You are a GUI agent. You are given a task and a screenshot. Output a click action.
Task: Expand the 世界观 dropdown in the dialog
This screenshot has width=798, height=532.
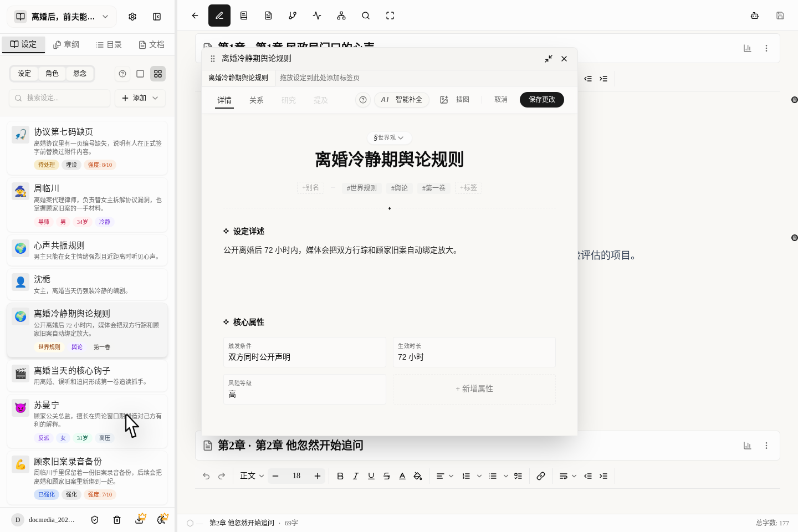[x=389, y=138]
